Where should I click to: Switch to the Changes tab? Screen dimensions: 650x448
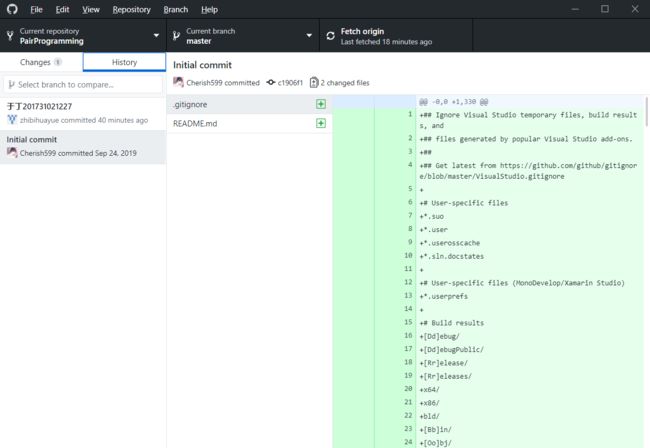[x=41, y=62]
